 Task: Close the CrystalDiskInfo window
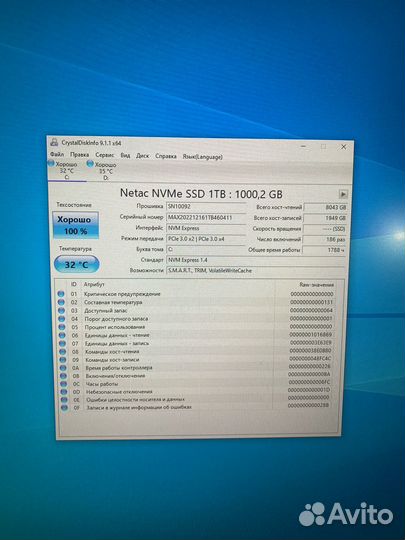pos(343,147)
